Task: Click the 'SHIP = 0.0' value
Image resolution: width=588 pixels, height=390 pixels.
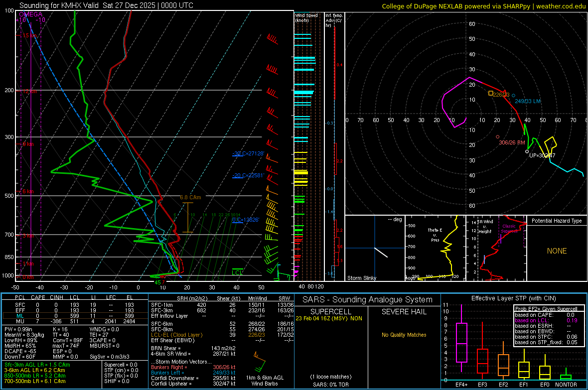Action: pyautogui.click(x=117, y=381)
